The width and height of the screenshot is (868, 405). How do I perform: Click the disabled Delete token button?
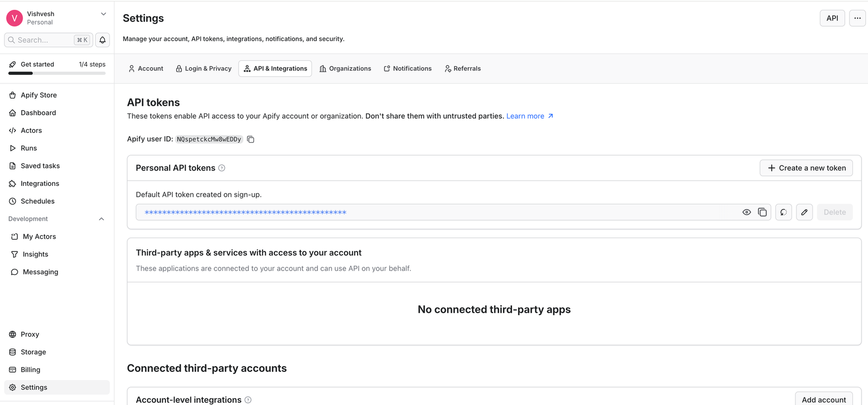point(835,212)
